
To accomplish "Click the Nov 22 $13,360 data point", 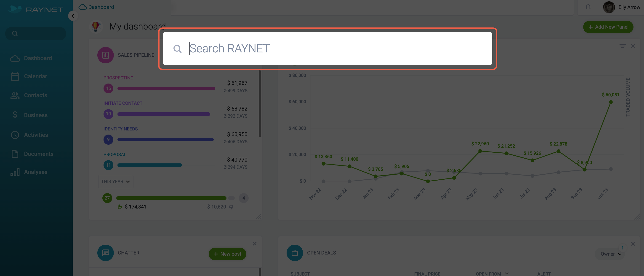I will 324,164.
